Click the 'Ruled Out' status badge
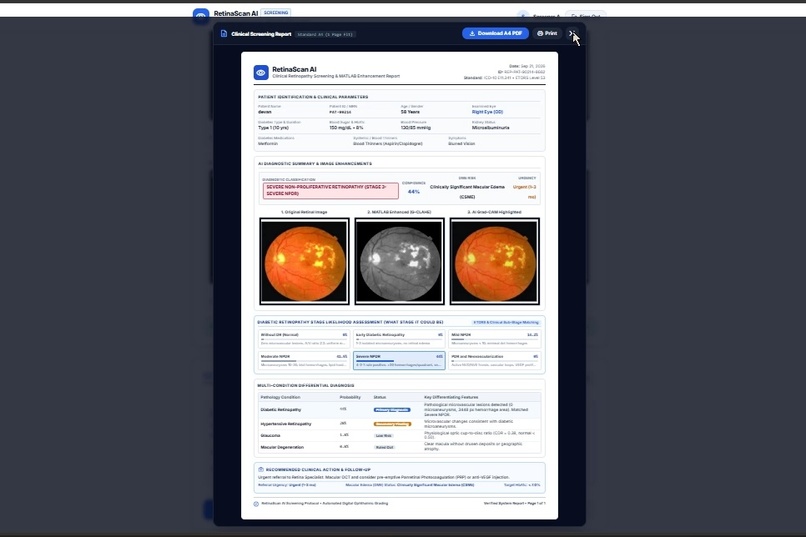806x537 pixels. click(384, 448)
